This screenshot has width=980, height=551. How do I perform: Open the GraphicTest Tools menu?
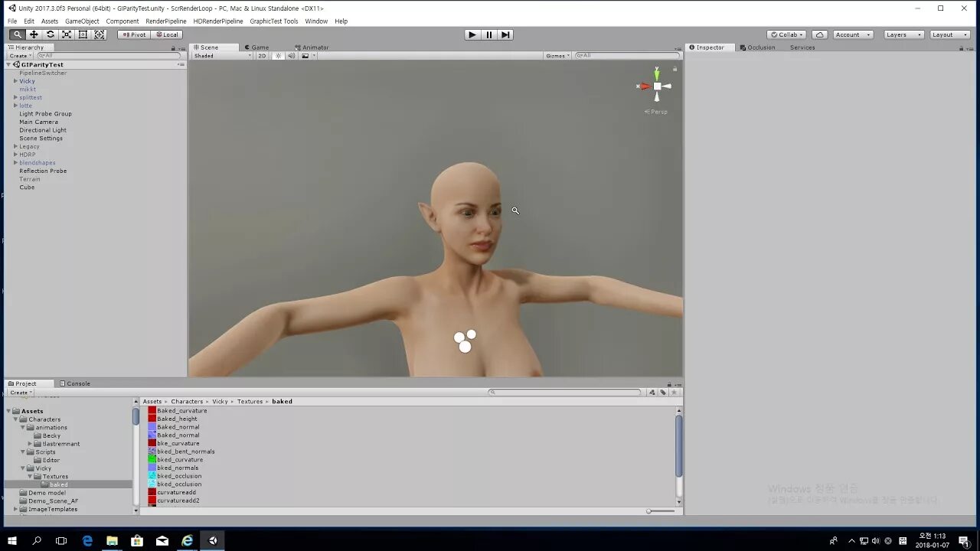[x=274, y=21]
